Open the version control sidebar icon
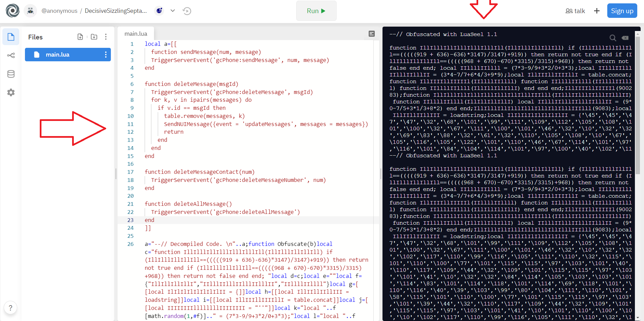644x321 pixels. coord(11,55)
